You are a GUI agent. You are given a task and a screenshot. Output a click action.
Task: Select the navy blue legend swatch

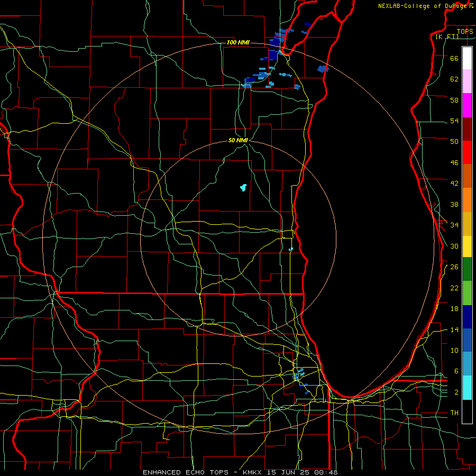point(467,317)
